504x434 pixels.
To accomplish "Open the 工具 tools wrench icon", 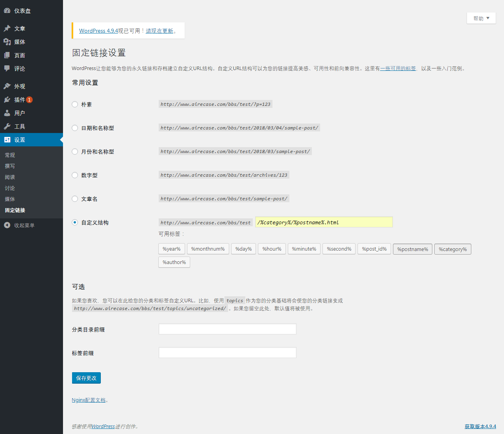I will (x=7, y=126).
